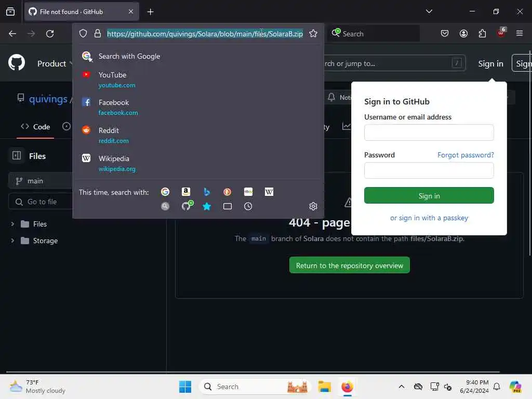Open the Firefox account icon
Screen dimensions: 532x399
tap(463, 33)
